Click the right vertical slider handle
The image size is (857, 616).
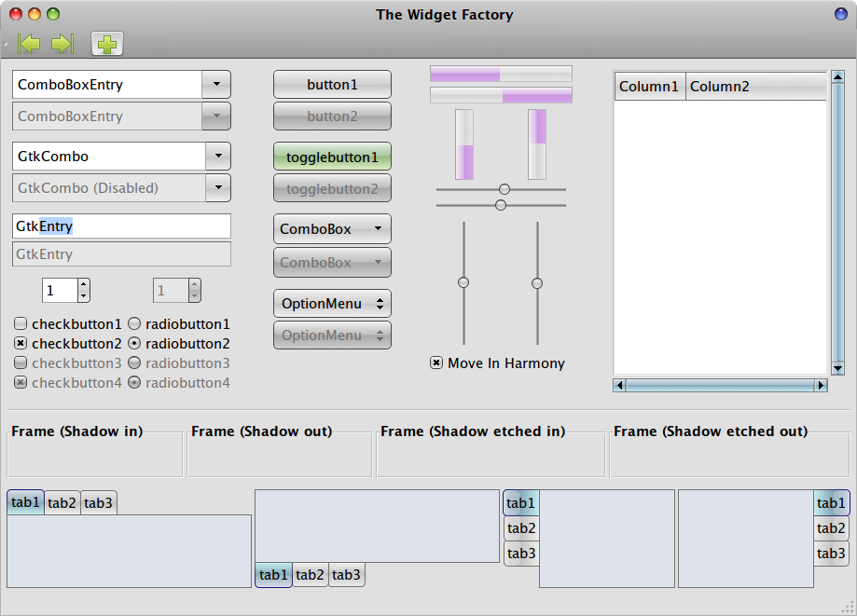[x=537, y=283]
